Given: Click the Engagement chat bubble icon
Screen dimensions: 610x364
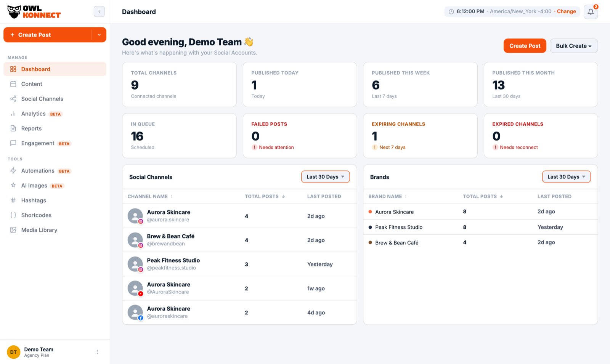Looking at the screenshot, I should pyautogui.click(x=13, y=143).
